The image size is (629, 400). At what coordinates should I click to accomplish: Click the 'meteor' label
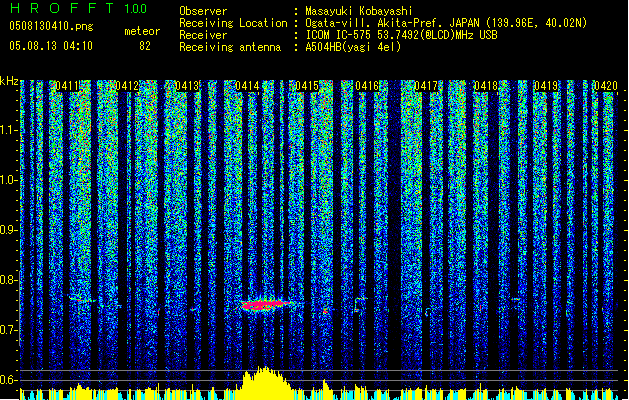click(142, 31)
